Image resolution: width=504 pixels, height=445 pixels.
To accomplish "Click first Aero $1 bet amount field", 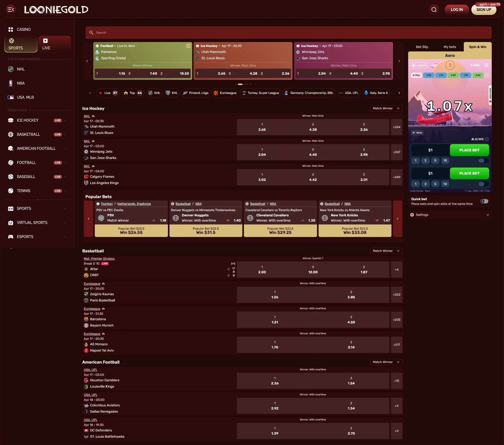I will (x=430, y=150).
